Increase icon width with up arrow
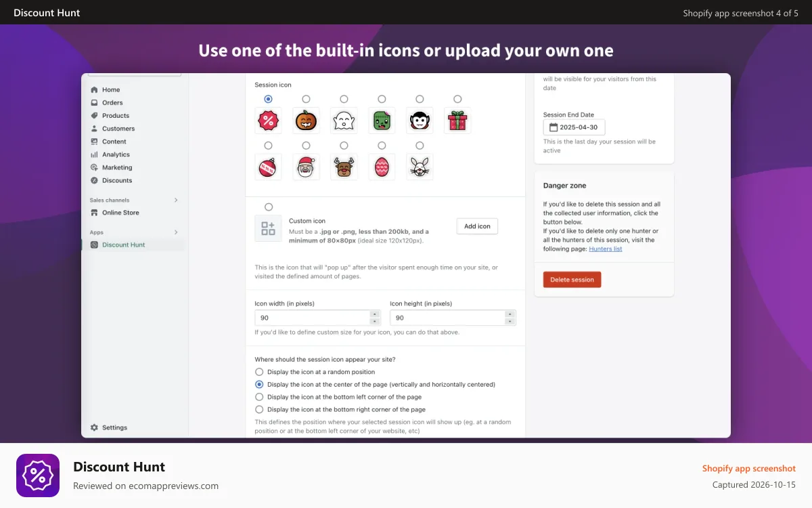This screenshot has width=812, height=508. pos(375,314)
